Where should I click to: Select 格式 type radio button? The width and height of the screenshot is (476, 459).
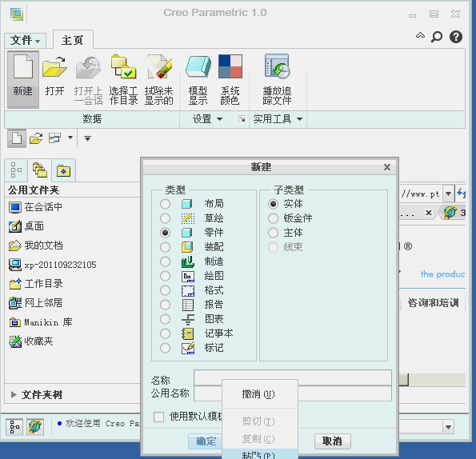point(165,290)
